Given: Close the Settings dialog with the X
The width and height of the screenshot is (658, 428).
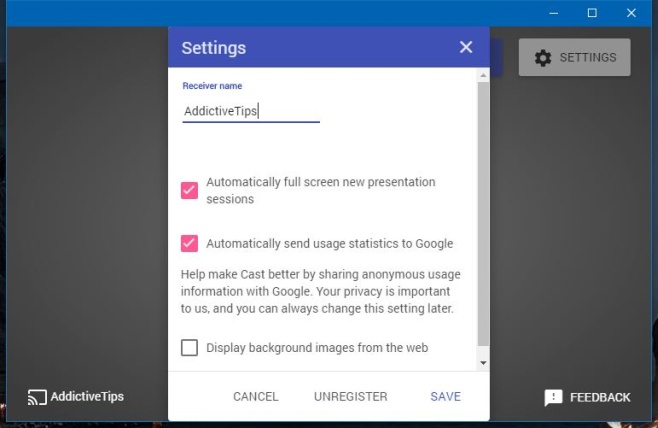Looking at the screenshot, I should point(466,47).
